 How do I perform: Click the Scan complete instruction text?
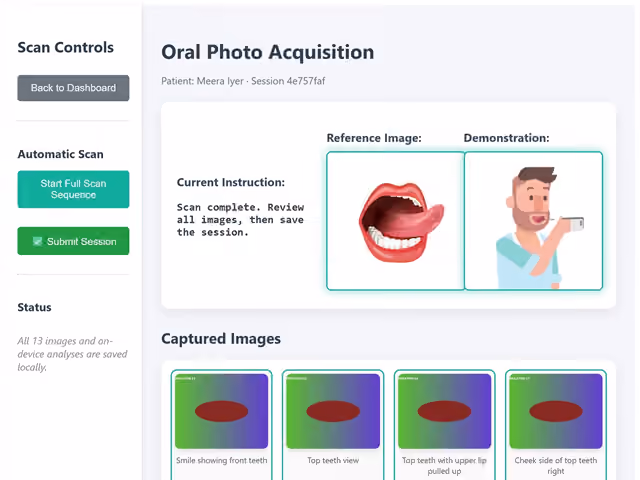click(x=240, y=220)
